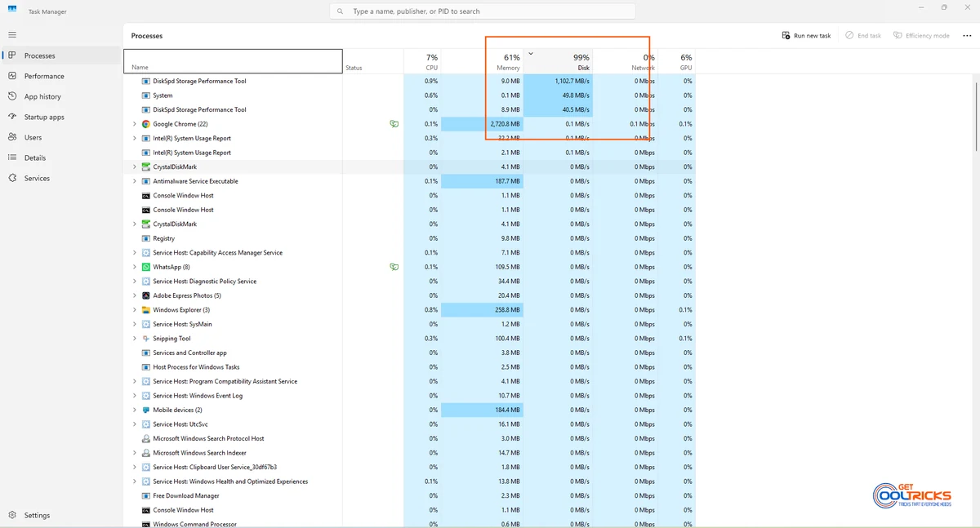
Task: Click the Services sidebar icon
Action: (x=12, y=178)
